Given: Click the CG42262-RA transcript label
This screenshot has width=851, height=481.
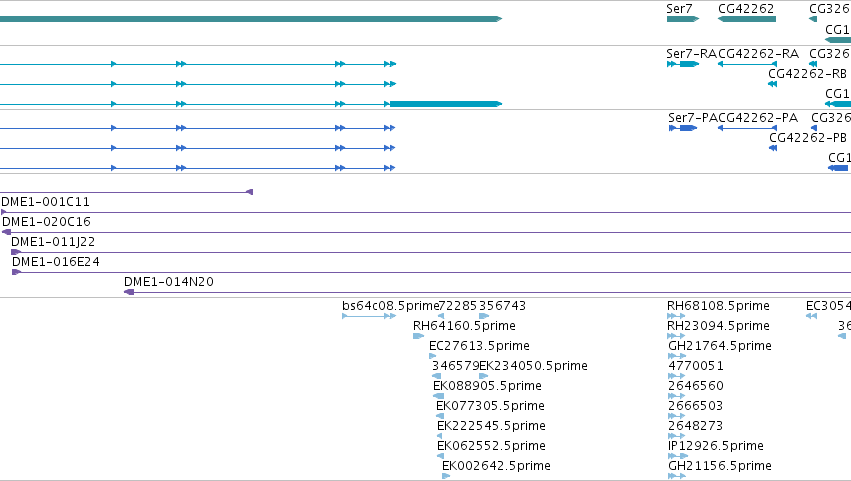Looking at the screenshot, I should pos(758,54).
